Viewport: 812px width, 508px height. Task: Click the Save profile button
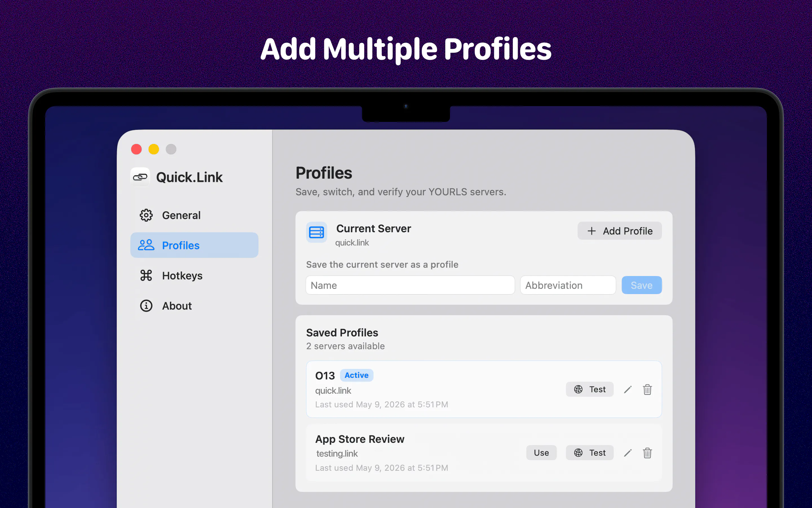pos(641,285)
